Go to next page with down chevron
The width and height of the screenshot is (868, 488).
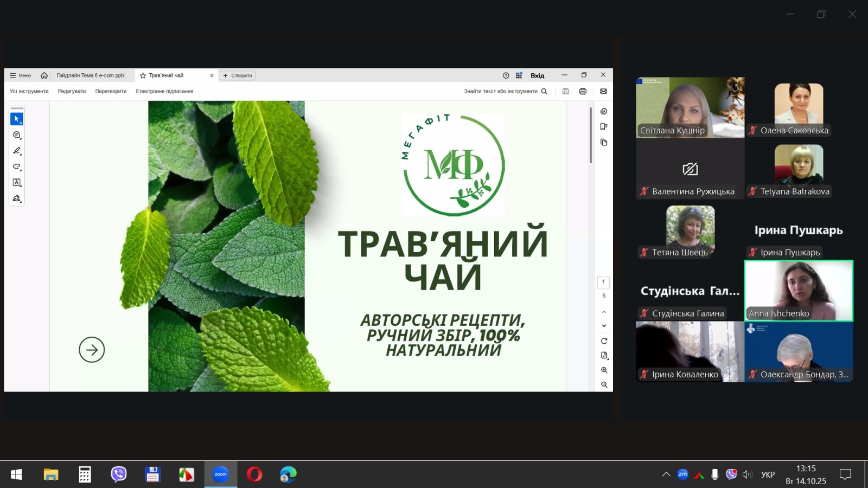click(604, 326)
